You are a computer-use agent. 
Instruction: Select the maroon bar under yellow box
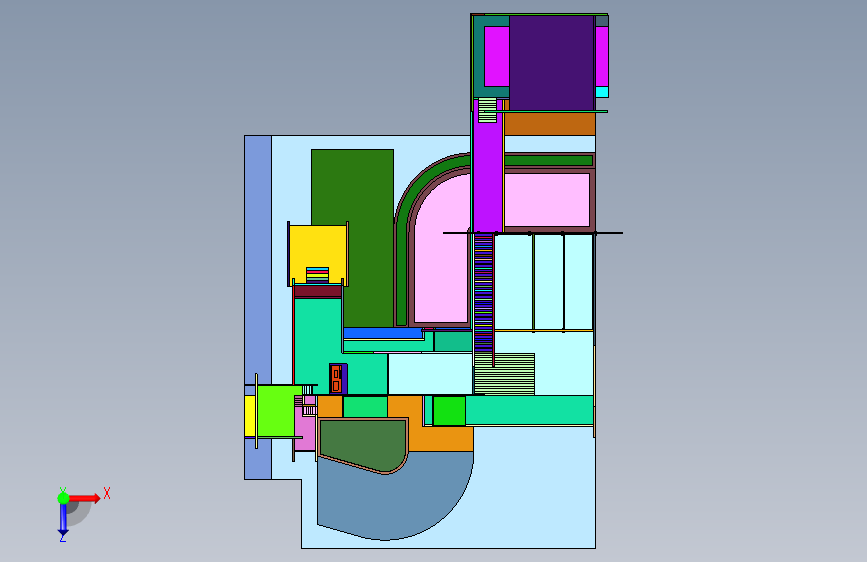tap(318, 292)
